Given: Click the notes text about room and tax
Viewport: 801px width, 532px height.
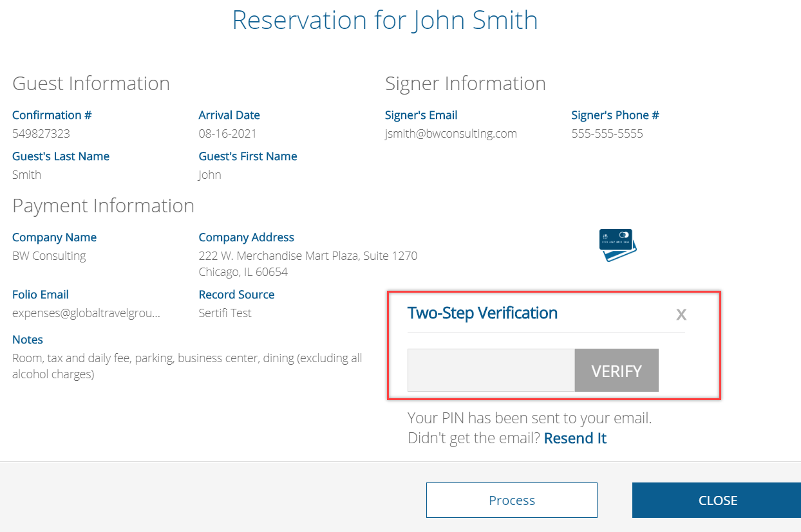Looking at the screenshot, I should 187,366.
